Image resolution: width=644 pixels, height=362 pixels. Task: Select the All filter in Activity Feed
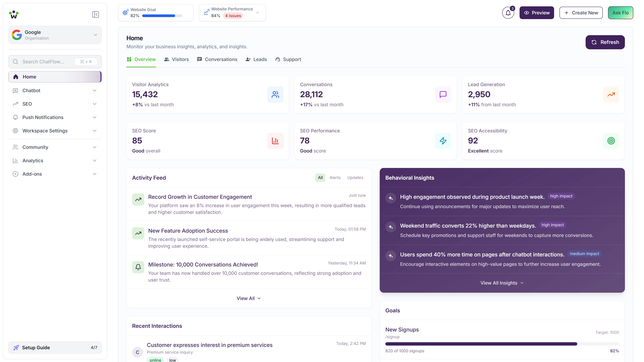pyautogui.click(x=320, y=178)
